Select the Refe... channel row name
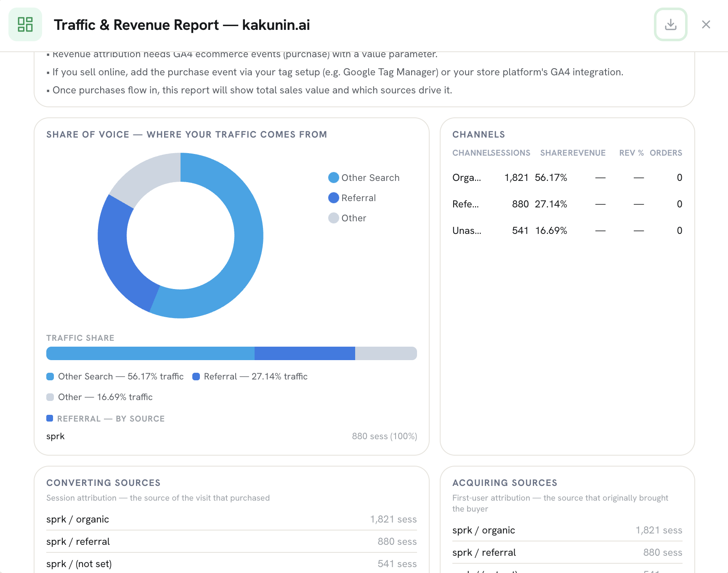Viewport: 728px width, 573px height. pyautogui.click(x=465, y=204)
